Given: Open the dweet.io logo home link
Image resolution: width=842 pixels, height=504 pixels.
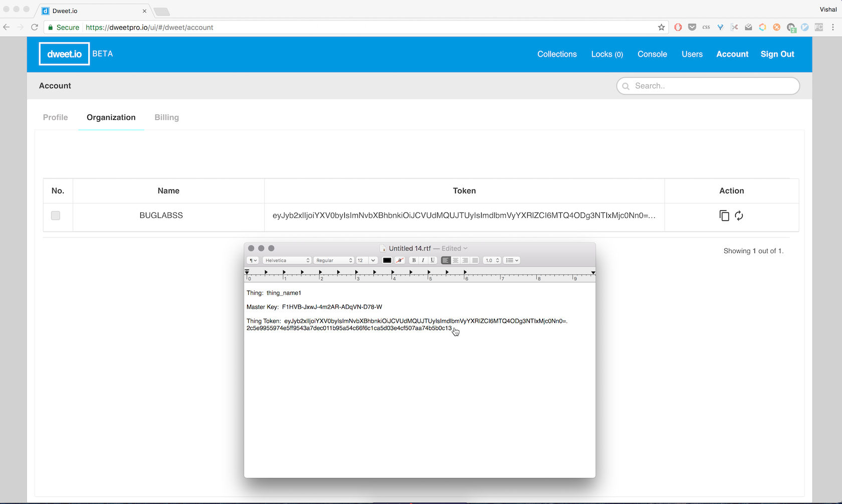Looking at the screenshot, I should [x=64, y=54].
